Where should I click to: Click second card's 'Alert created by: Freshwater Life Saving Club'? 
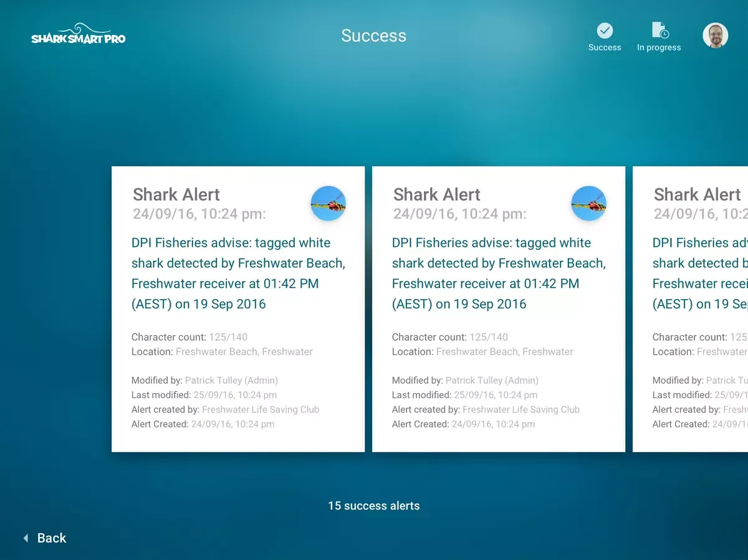[x=486, y=410]
